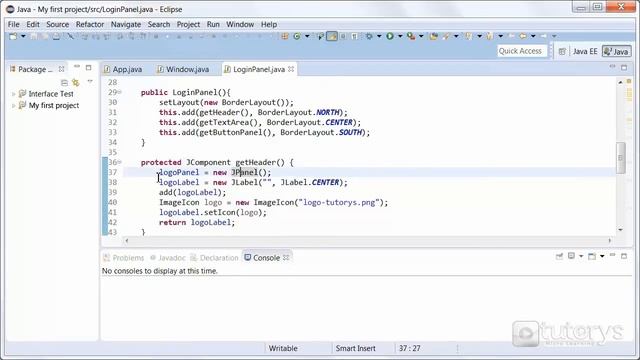Click the New Java Package toolbar icon
This screenshot has width=640, height=360.
[x=284, y=36]
